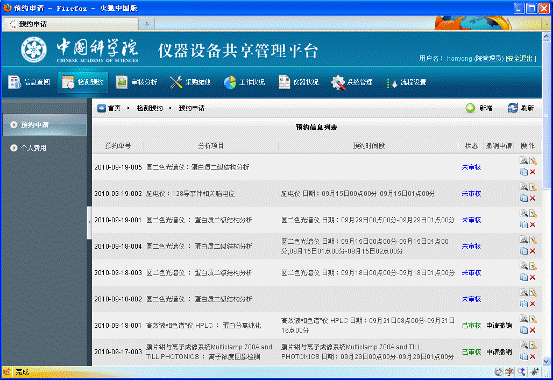The width and height of the screenshot is (553, 380).
Task: Click the refresh icon beside the add button
Action: click(x=512, y=108)
